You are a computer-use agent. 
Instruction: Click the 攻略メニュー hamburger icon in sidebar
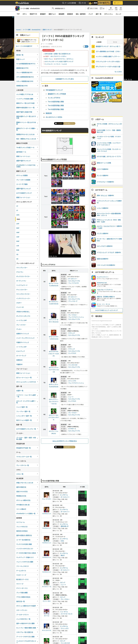[x=17, y=35]
